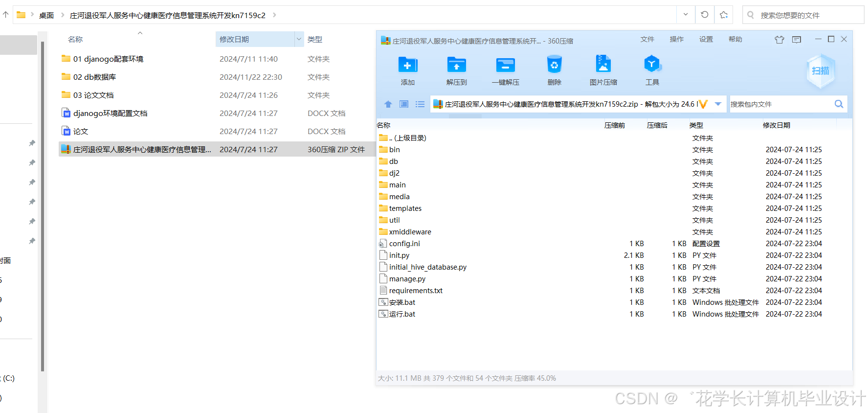Viewport: 868px width, 413px height.
Task: Click the skin (shirt) icon in title bar
Action: (x=779, y=40)
